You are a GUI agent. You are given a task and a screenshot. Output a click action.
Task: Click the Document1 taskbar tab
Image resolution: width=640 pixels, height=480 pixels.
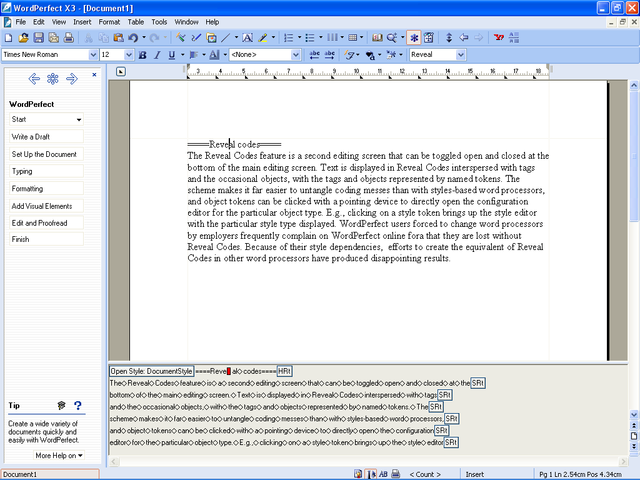pyautogui.click(x=50, y=474)
